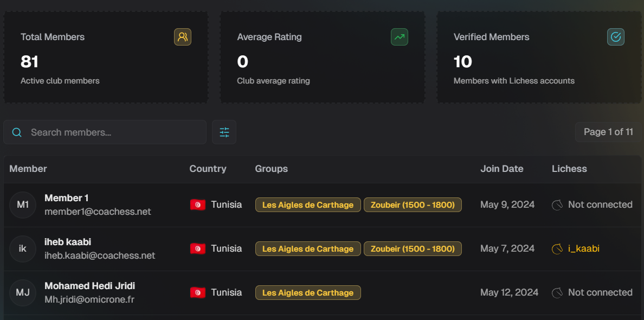644x320 pixels.
Task: Focus the Search members input field
Action: pos(105,132)
